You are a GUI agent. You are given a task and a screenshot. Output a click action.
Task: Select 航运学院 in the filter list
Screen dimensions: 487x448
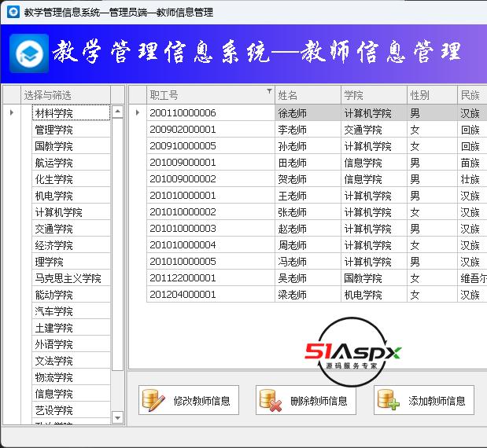71,162
